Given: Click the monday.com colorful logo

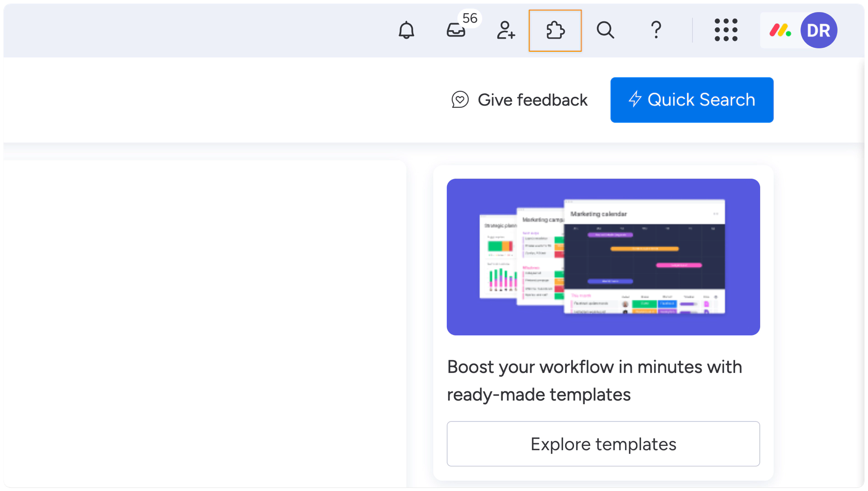Looking at the screenshot, I should [780, 30].
